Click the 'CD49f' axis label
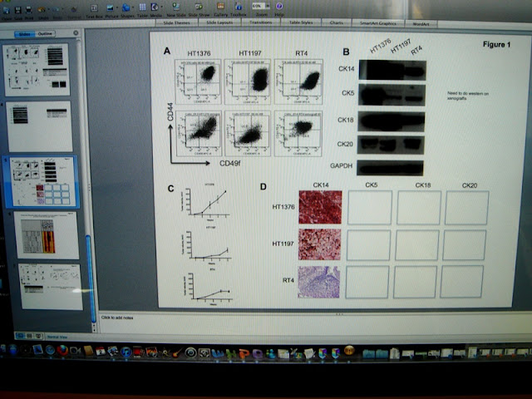This screenshot has width=532, height=399. [x=229, y=164]
